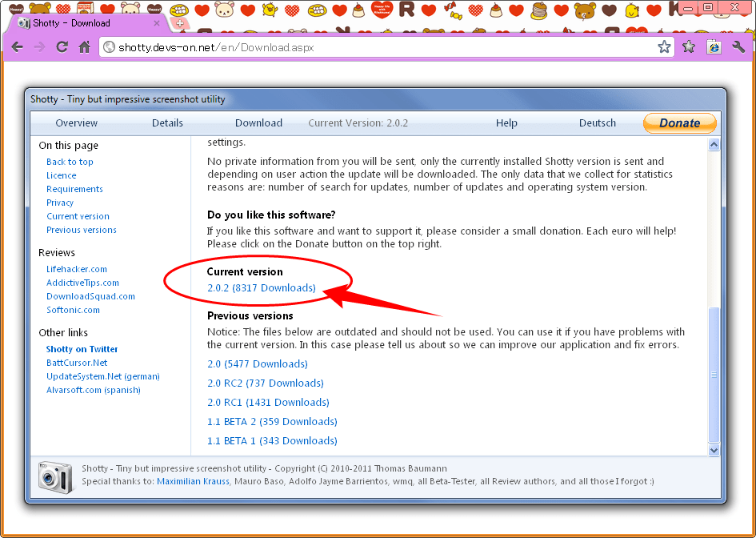Visit the Shotty on Twitter link
The height and width of the screenshot is (538, 756).
[82, 349]
